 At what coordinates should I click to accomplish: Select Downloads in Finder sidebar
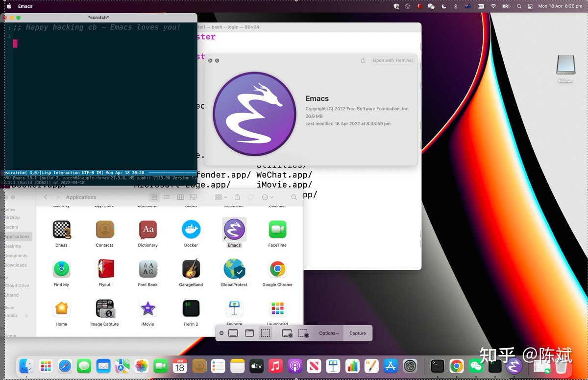coord(15,265)
